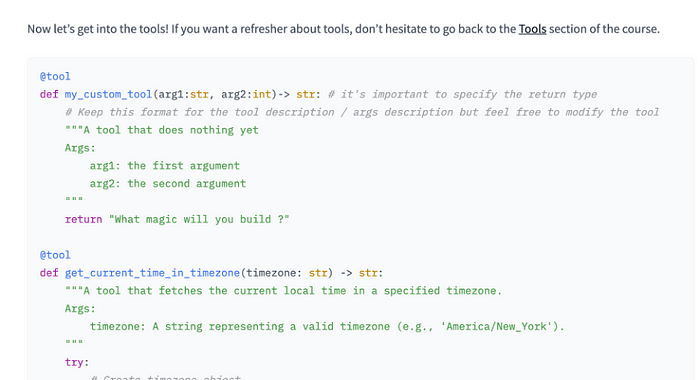The image size is (700, 380).
Task: Open the underlined Tools section link
Action: [532, 29]
